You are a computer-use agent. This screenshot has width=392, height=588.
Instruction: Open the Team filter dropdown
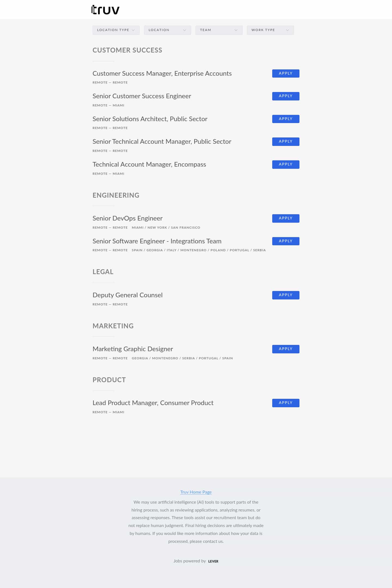pos(219,30)
